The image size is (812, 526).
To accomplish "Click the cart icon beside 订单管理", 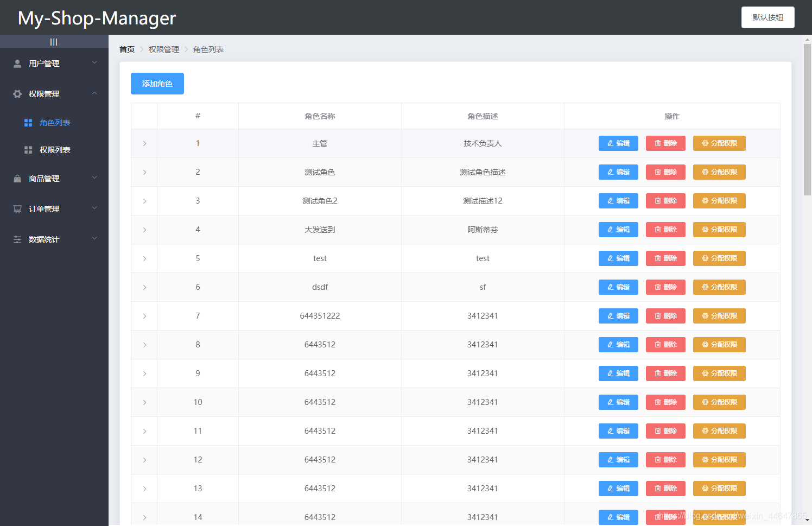I will click(x=17, y=209).
